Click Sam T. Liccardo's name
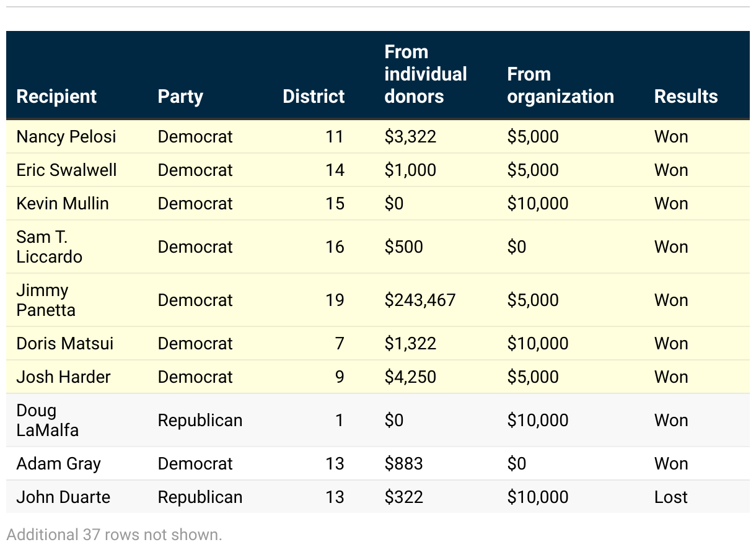The image size is (756, 550). 49,247
